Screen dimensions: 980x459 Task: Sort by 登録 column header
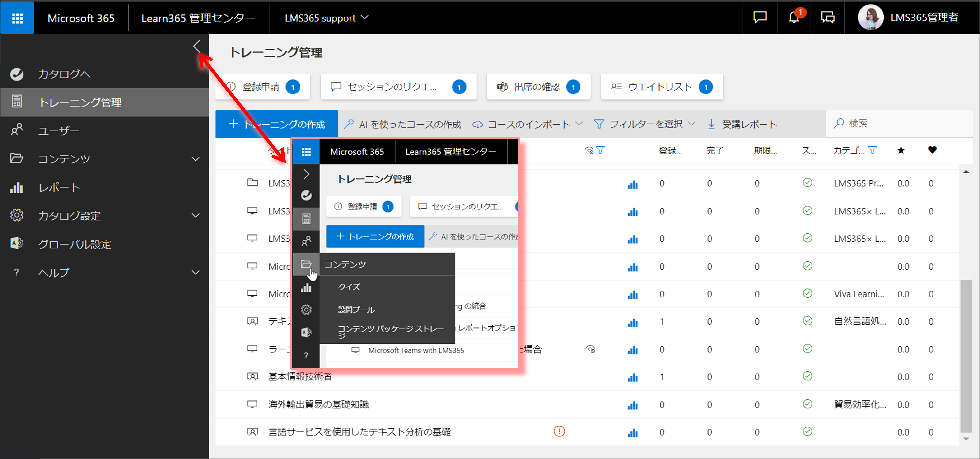[670, 151]
